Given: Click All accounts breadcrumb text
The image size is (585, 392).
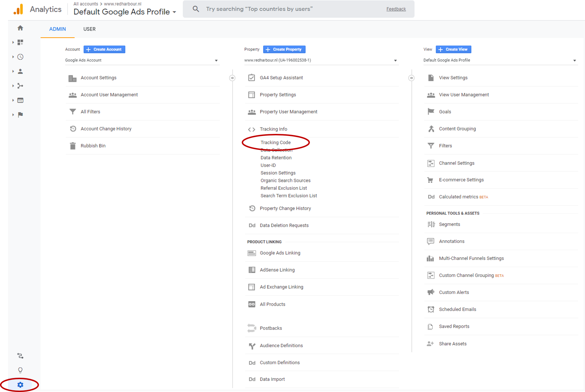Looking at the screenshot, I should 86,4.
